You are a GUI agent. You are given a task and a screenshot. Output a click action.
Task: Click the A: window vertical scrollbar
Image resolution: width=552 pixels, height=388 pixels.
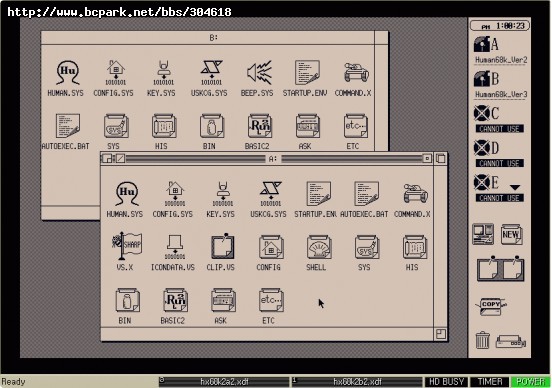tap(441, 246)
